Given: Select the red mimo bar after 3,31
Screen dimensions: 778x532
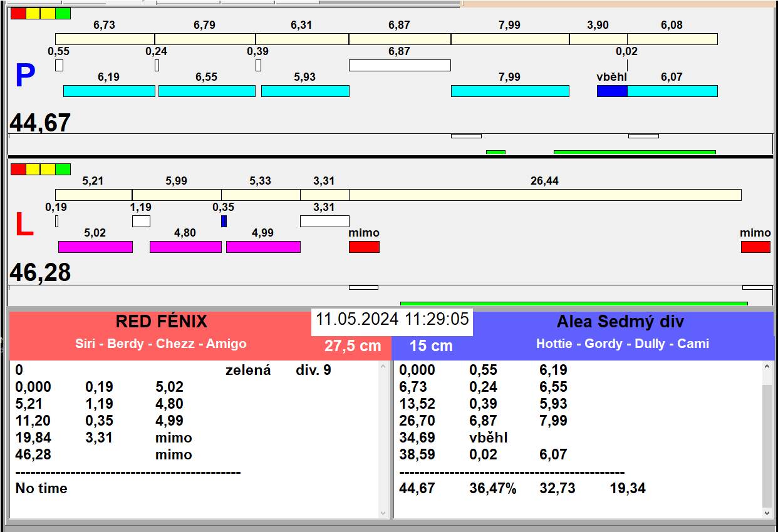Looking at the screenshot, I should (x=364, y=247).
